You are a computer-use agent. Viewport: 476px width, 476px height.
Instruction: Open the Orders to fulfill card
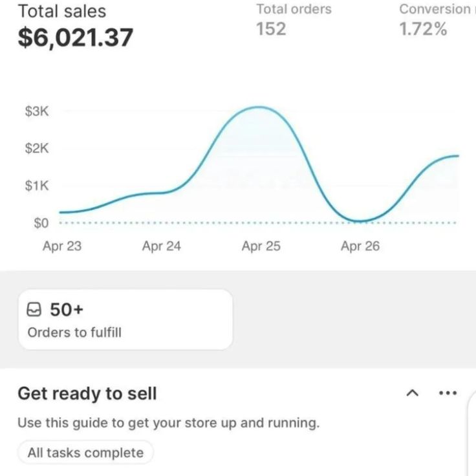pos(125,319)
